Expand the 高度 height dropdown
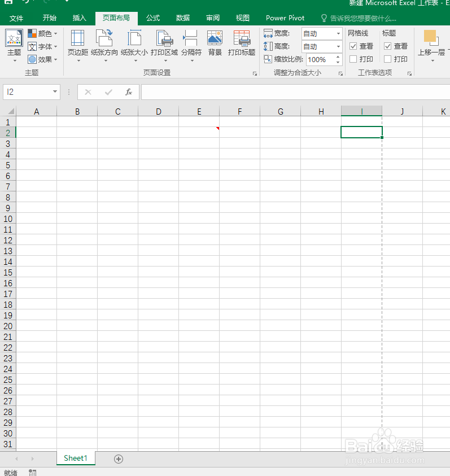This screenshot has width=450, height=476. point(338,46)
